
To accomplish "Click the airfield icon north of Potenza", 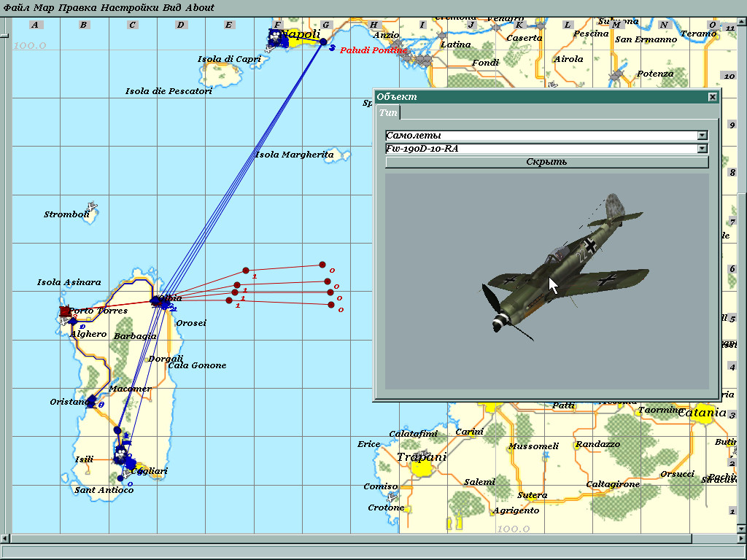I will (618, 74).
